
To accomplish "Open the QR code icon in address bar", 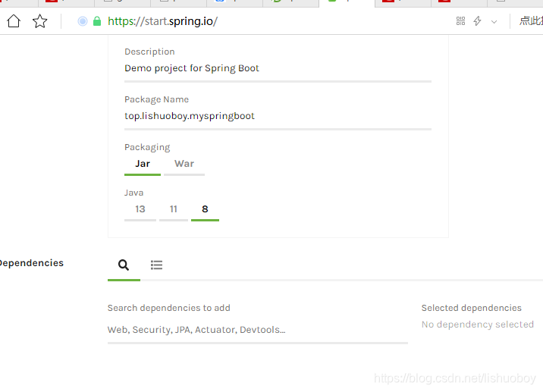I will pos(460,21).
